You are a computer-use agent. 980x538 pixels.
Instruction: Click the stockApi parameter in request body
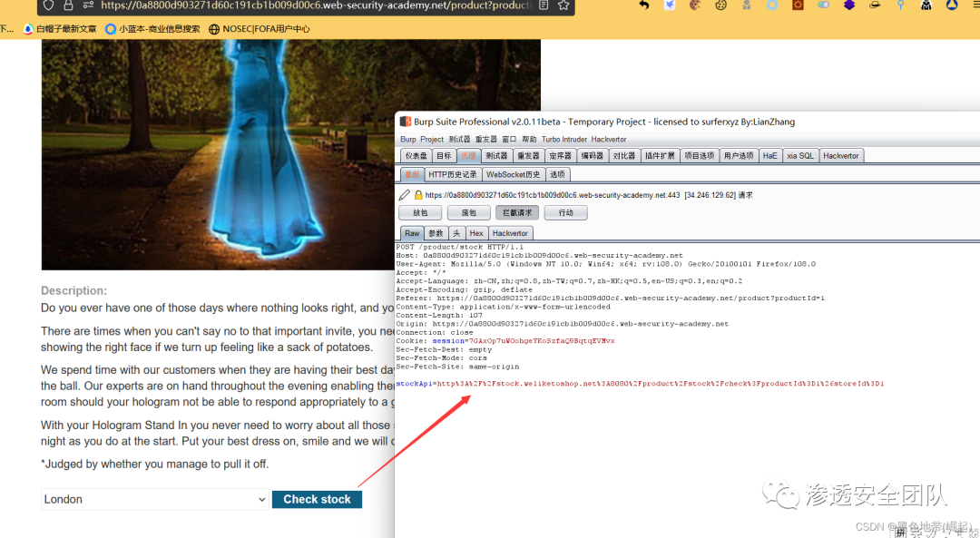point(414,384)
